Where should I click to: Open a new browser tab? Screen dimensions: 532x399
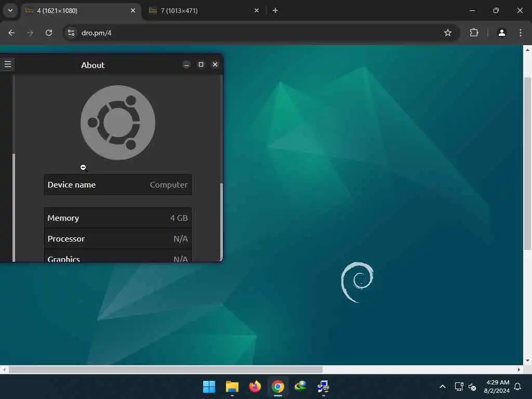click(275, 10)
